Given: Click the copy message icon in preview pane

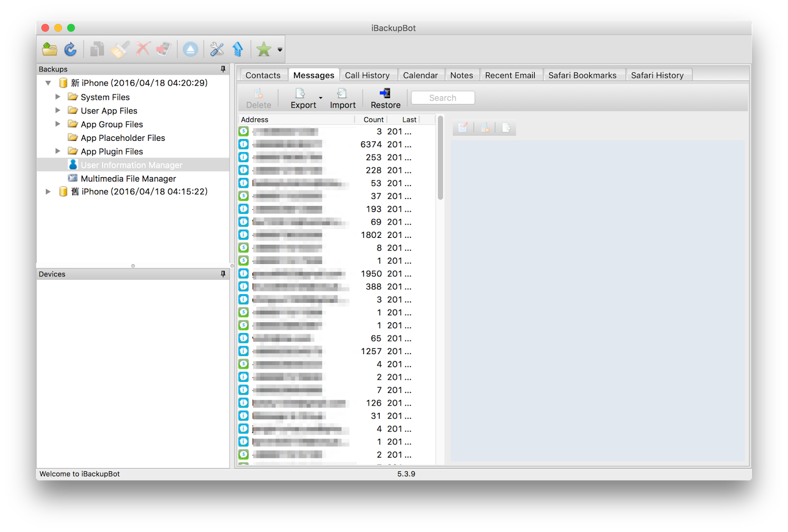Looking at the screenshot, I should tap(485, 128).
